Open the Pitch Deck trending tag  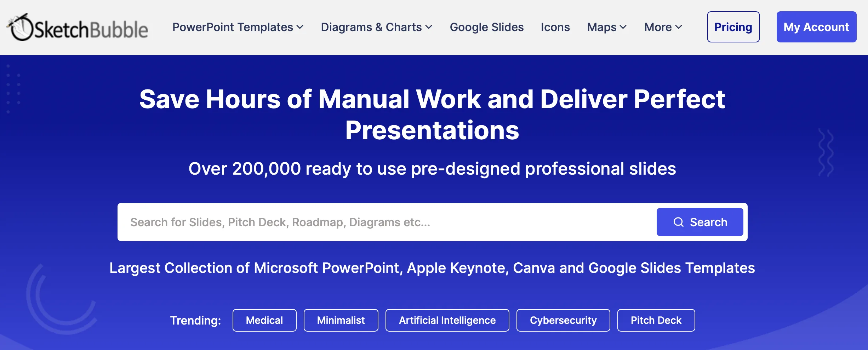click(x=656, y=320)
